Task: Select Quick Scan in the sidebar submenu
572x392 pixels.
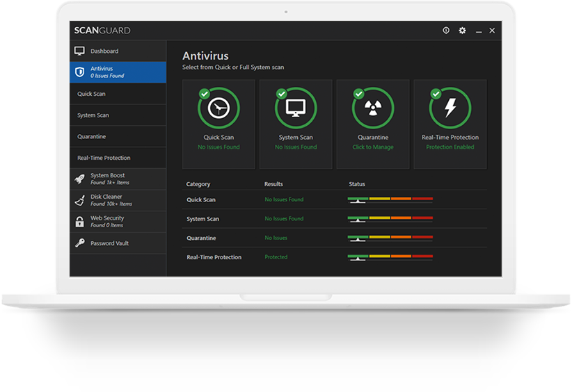Action: (118, 94)
